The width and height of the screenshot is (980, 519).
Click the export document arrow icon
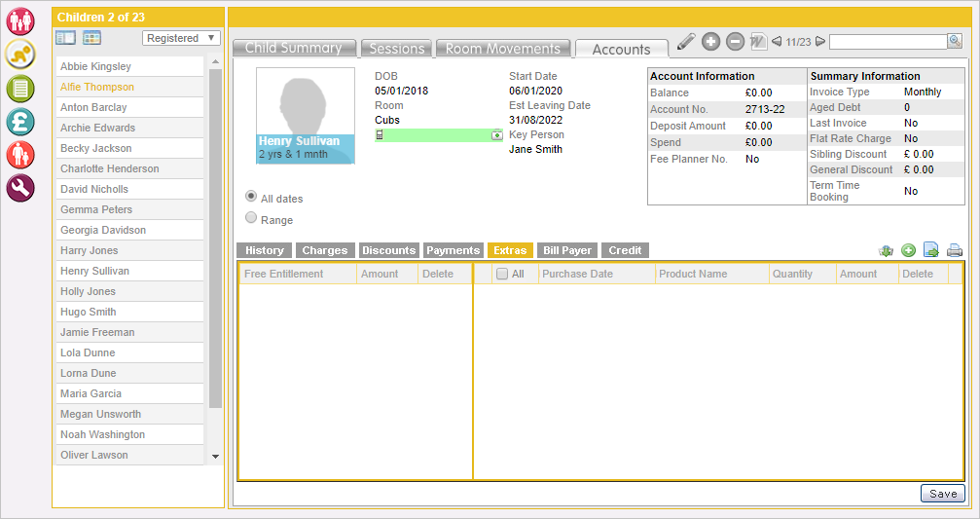click(931, 250)
